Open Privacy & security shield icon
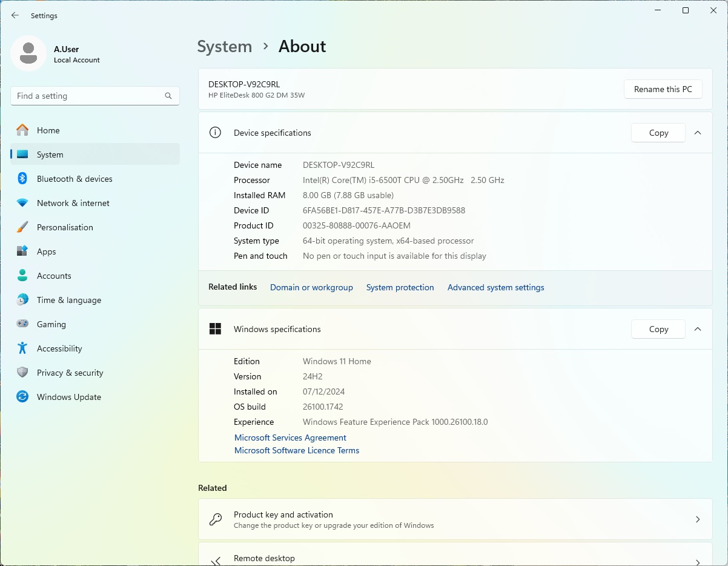 [x=22, y=373]
